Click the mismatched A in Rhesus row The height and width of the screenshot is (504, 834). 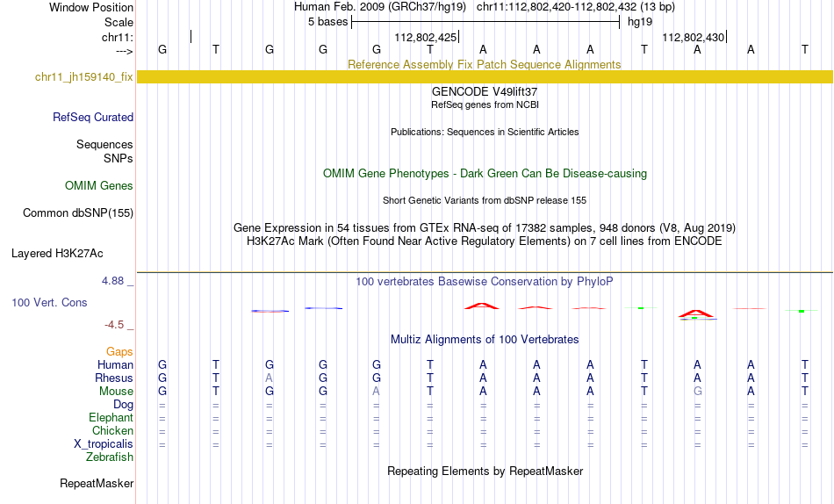point(270,378)
